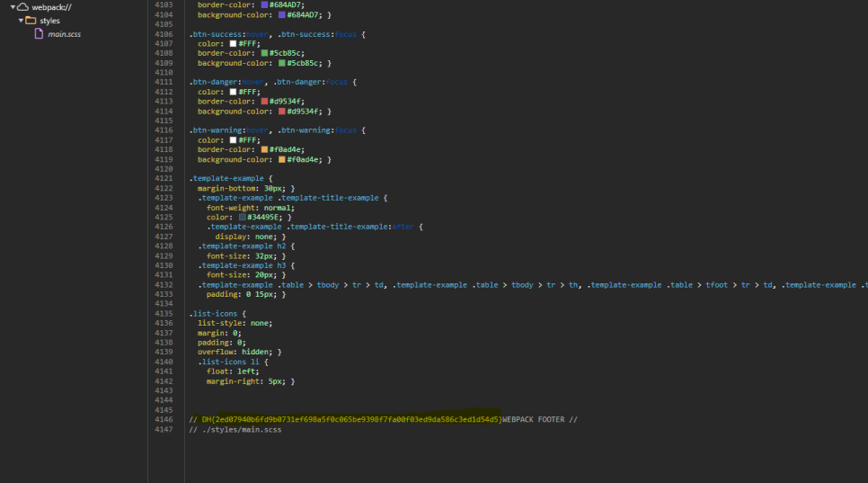Click the .list-icons selector on line 4135

tap(213, 314)
